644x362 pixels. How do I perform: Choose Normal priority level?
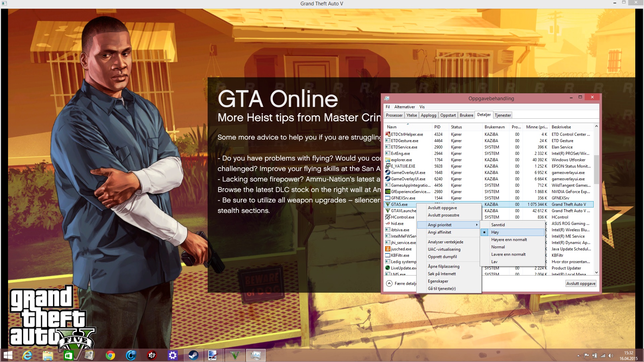point(498,247)
